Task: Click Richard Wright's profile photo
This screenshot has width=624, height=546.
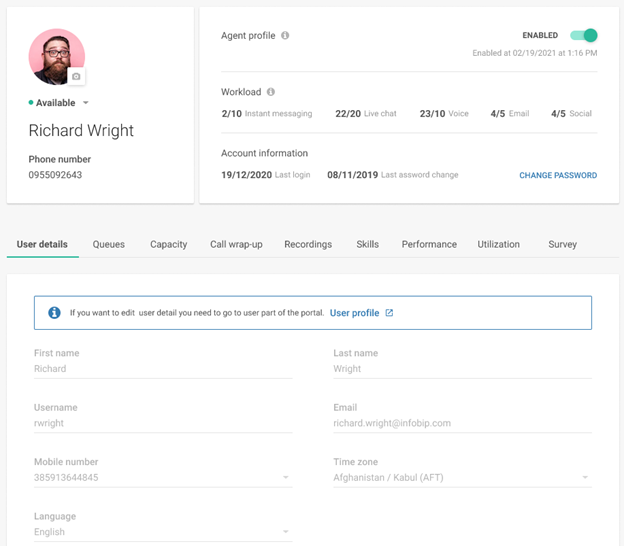Action: [x=55, y=55]
